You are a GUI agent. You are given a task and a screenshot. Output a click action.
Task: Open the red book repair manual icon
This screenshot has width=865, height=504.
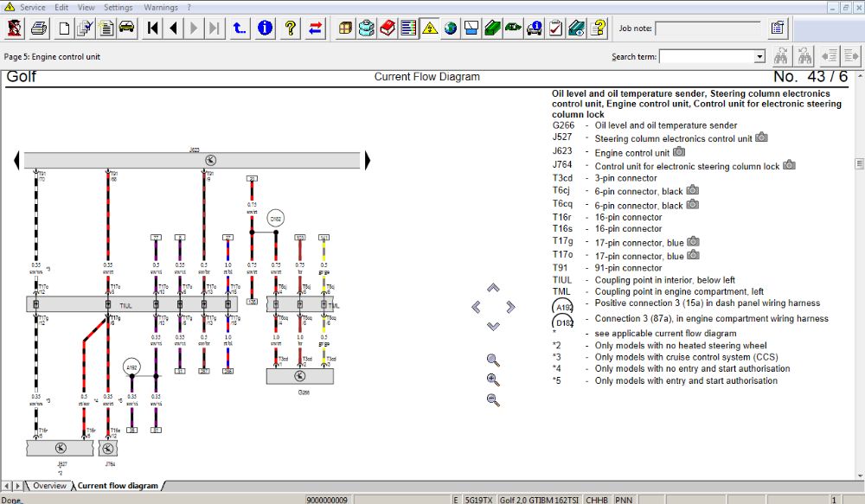coord(388,29)
